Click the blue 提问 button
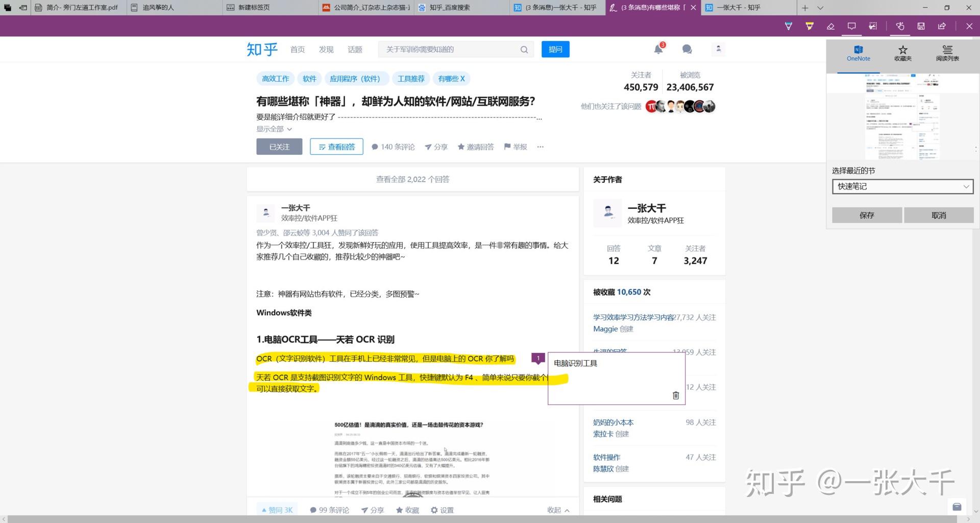This screenshot has height=523, width=980. click(555, 50)
